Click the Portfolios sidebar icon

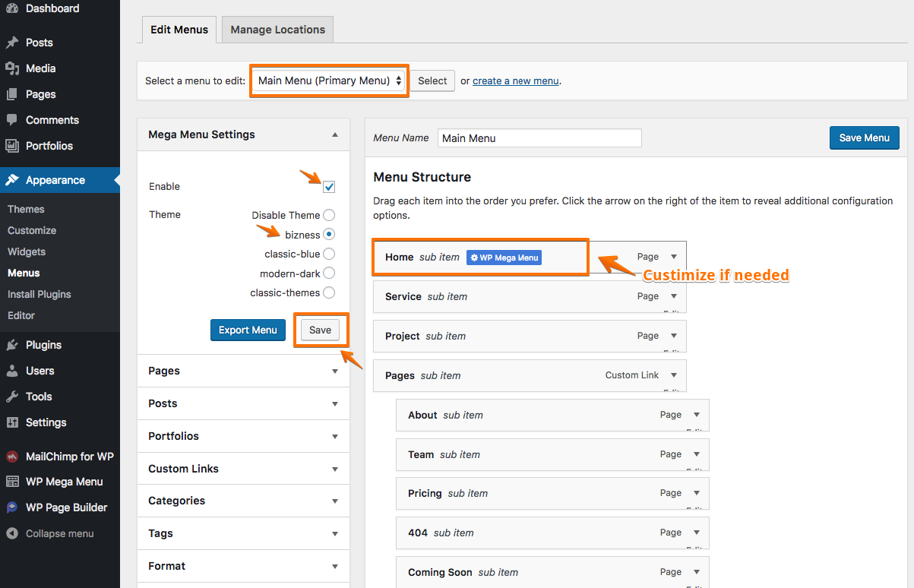coord(12,146)
